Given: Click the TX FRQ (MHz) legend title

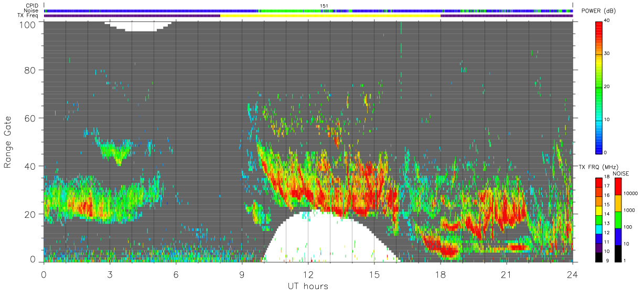Looking at the screenshot, I should 597,167.
